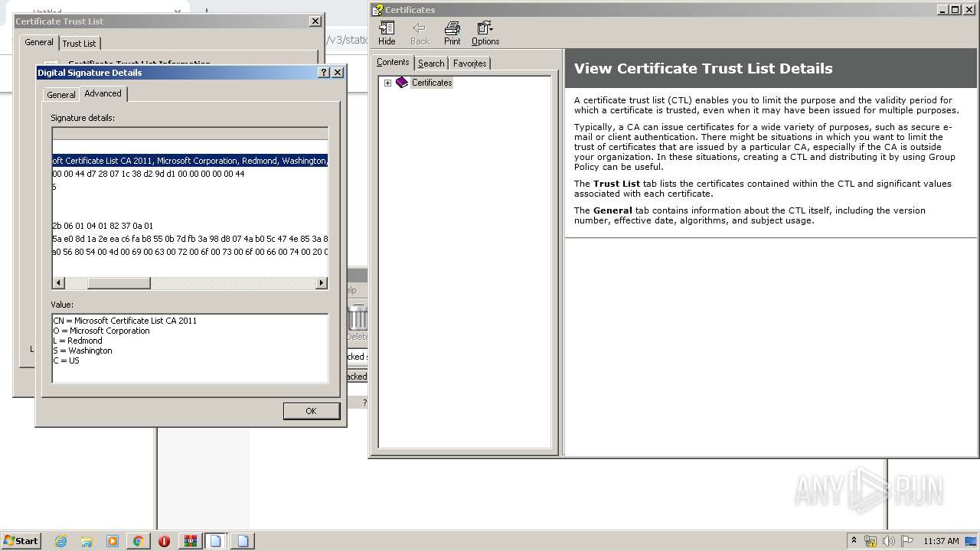Image resolution: width=980 pixels, height=551 pixels.
Task: Select row starting '5a e0 8d 1a 2e ea'
Action: [x=190, y=239]
